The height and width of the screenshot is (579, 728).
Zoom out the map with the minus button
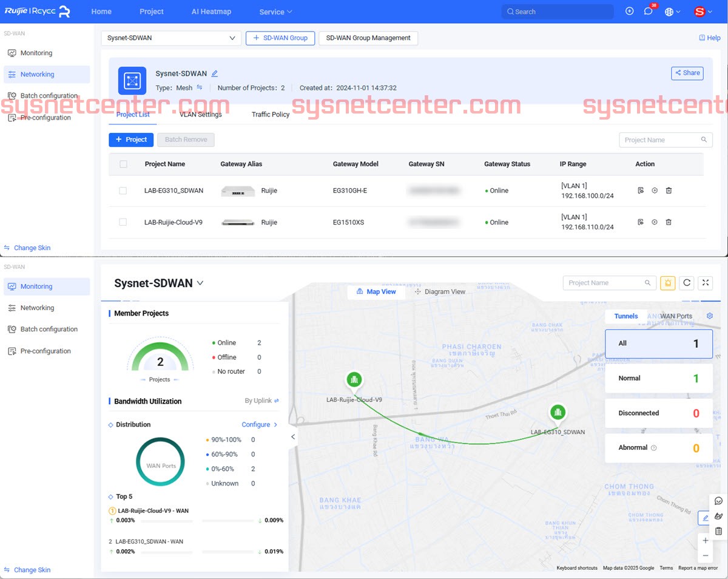[705, 555]
